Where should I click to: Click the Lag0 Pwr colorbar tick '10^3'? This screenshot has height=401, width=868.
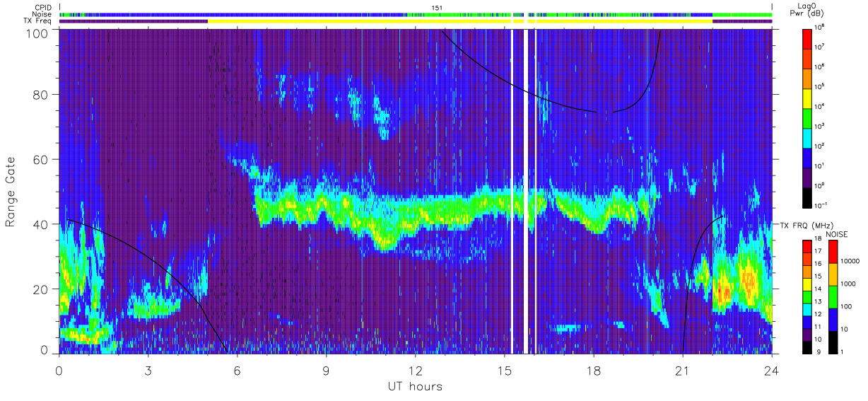(x=820, y=125)
